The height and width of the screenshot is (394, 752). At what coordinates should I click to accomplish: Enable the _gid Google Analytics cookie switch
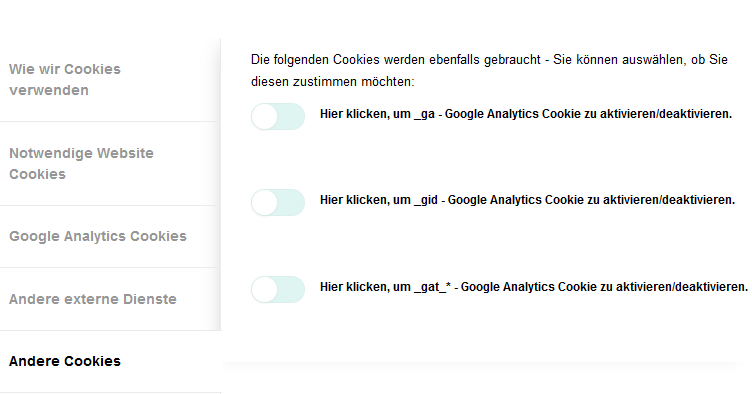[x=278, y=202]
